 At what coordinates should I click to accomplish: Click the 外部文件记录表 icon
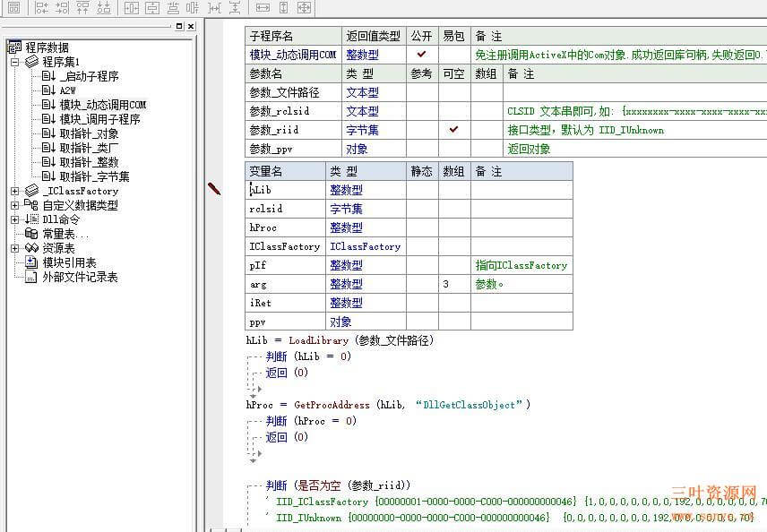(x=31, y=278)
